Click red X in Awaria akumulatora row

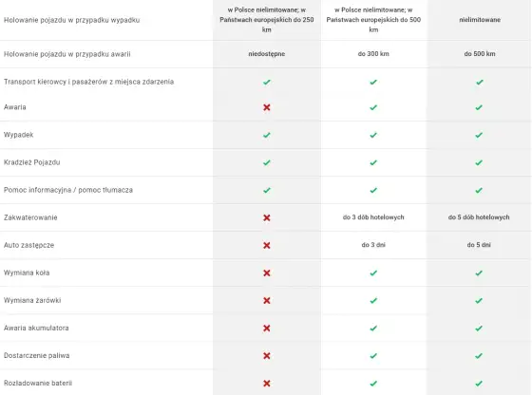click(x=267, y=329)
